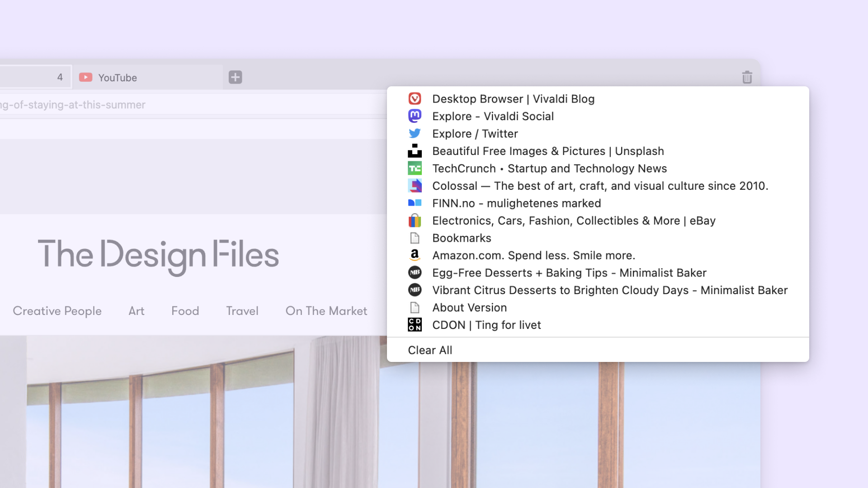
Task: Reopen Explore / Twitter closed tab
Action: (598, 134)
